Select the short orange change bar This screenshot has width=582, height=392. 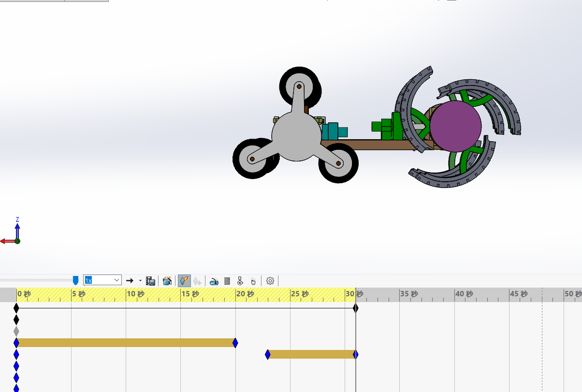point(312,354)
